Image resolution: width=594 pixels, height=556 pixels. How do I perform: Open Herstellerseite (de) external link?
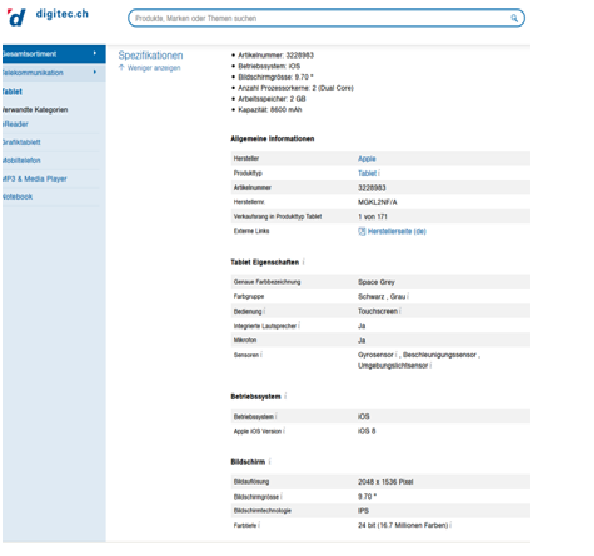point(397,231)
